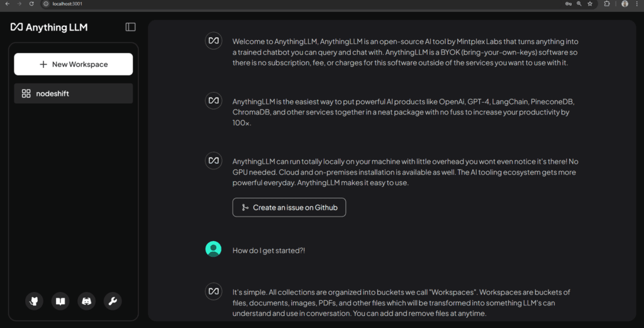Click the text starting 'Welcome to AnythingLLM'
Viewport: 644px width, 328px height.
point(406,52)
